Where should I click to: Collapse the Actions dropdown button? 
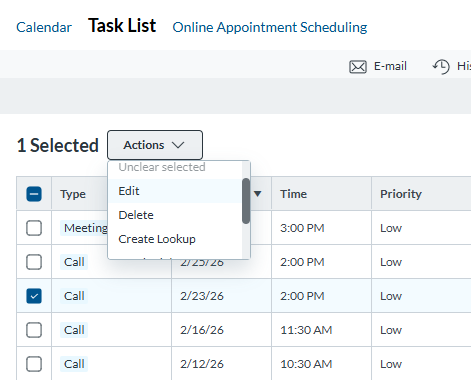tap(155, 145)
